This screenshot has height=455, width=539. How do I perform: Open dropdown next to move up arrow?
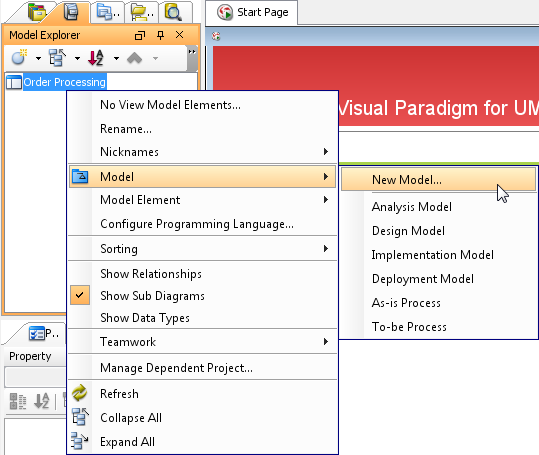155,58
